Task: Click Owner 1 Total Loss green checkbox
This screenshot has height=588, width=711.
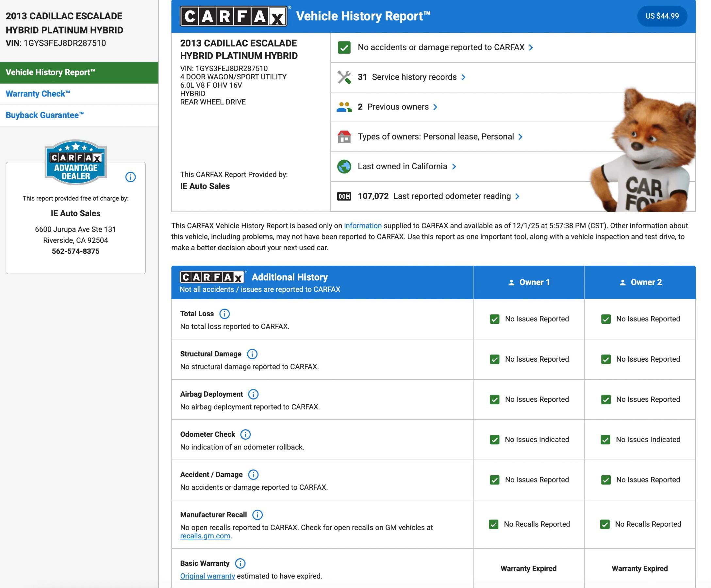Action: (494, 319)
